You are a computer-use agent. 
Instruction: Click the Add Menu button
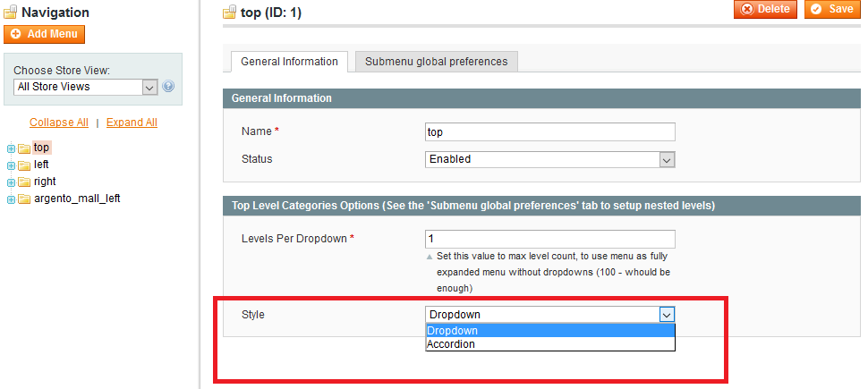click(x=44, y=34)
